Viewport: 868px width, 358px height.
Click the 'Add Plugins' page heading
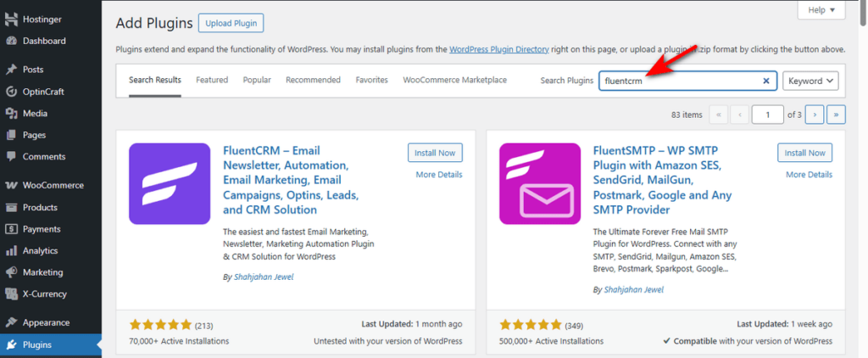coord(154,23)
